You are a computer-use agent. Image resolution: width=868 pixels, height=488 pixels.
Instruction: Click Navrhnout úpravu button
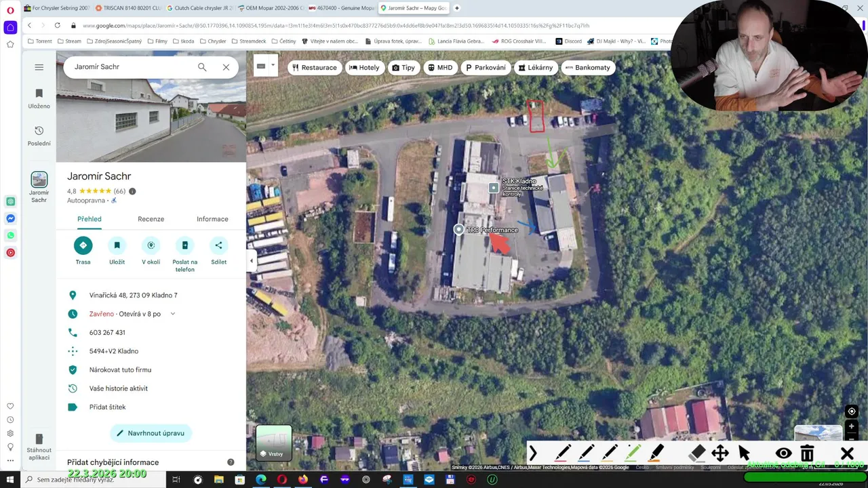coord(151,433)
